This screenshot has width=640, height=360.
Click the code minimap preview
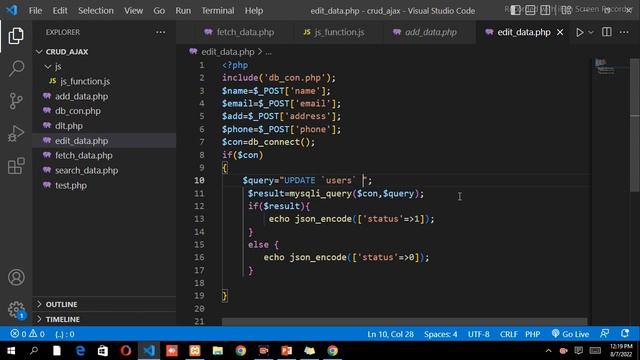(x=605, y=66)
